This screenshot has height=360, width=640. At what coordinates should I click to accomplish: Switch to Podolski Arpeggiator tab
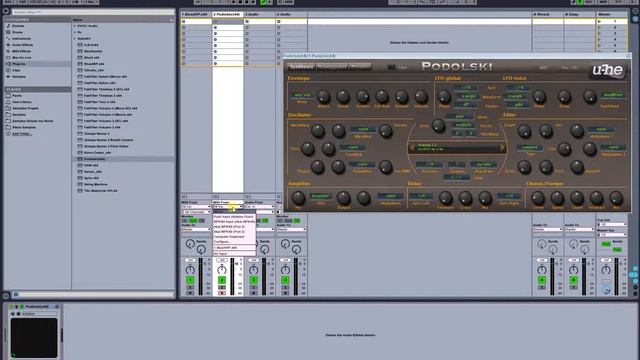pyautogui.click(x=332, y=67)
